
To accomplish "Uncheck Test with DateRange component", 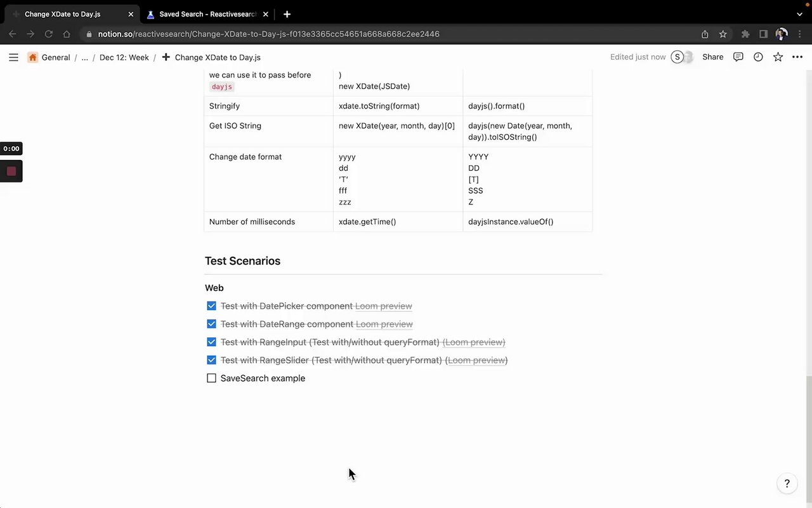I will pyautogui.click(x=211, y=324).
